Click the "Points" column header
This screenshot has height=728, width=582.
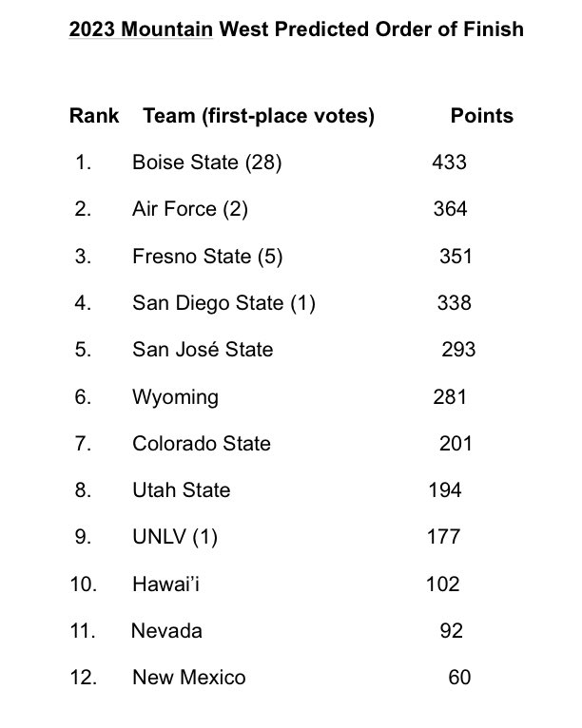coord(481,116)
